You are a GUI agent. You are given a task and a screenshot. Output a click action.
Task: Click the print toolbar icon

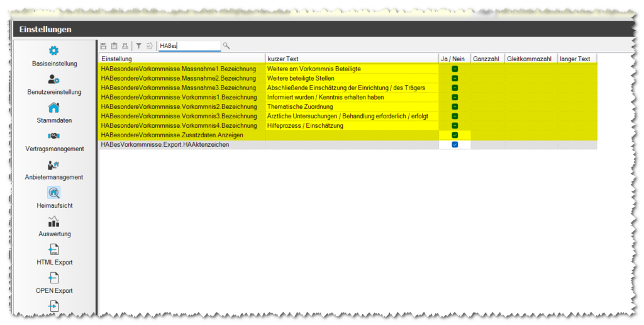click(125, 46)
